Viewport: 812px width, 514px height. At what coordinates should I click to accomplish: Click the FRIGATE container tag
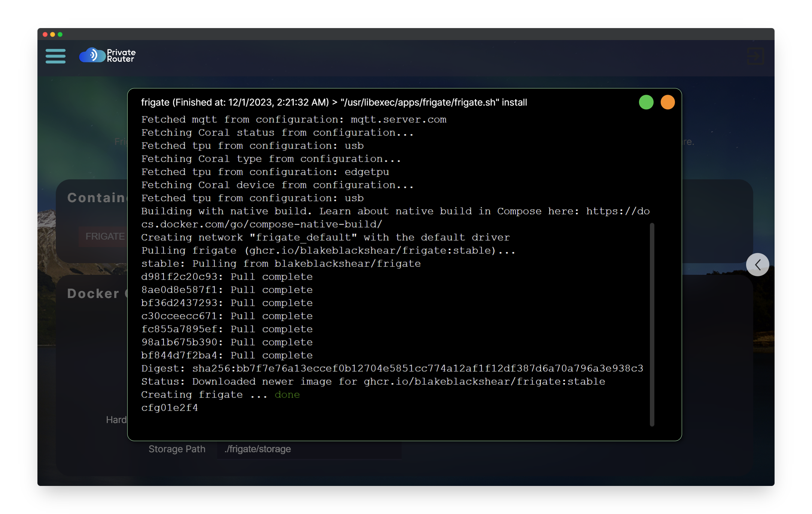pos(104,236)
